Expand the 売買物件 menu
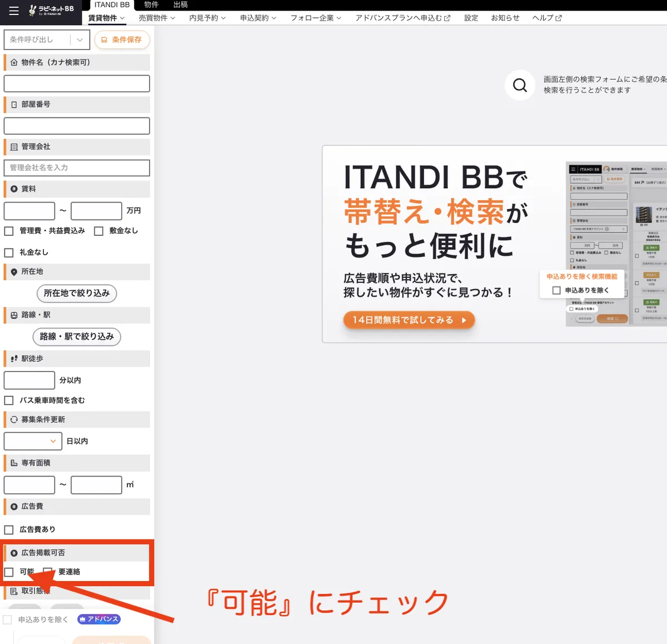This screenshot has width=667, height=644. coord(157,18)
